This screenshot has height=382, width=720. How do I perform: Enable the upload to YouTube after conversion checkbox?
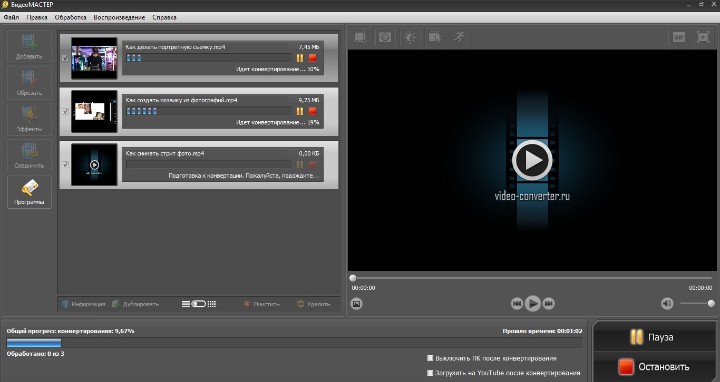click(x=430, y=373)
